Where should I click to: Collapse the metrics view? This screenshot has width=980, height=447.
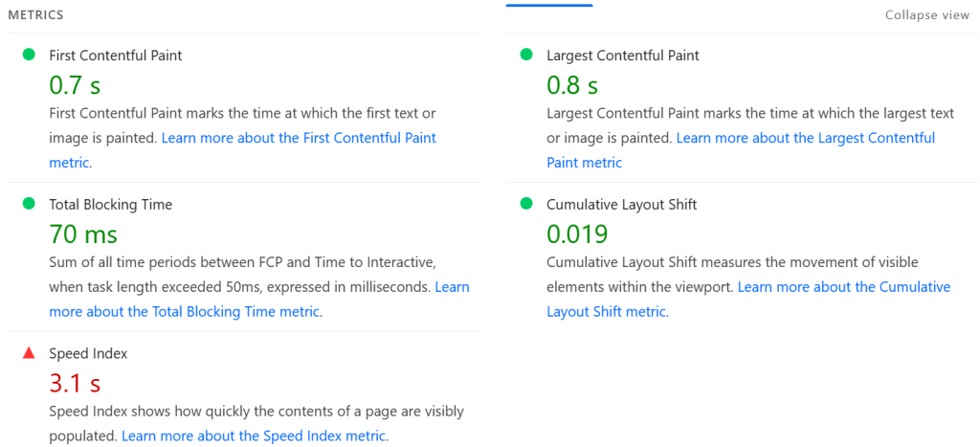pyautogui.click(x=926, y=15)
